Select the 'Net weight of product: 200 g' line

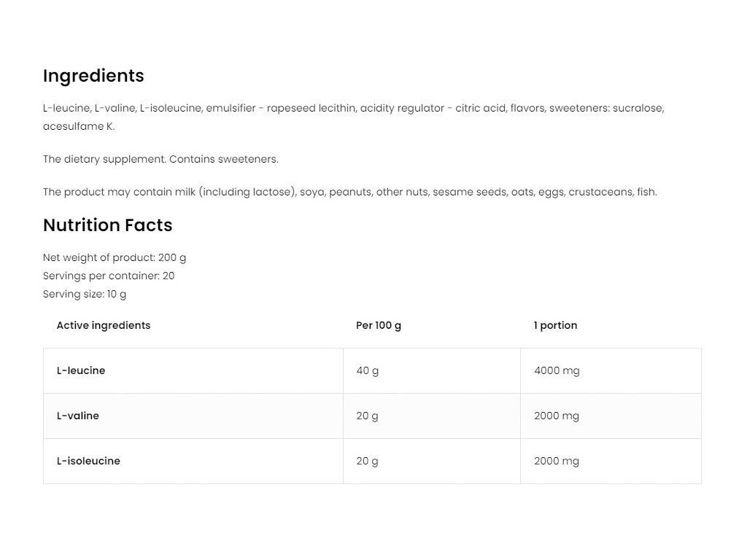[x=115, y=257]
